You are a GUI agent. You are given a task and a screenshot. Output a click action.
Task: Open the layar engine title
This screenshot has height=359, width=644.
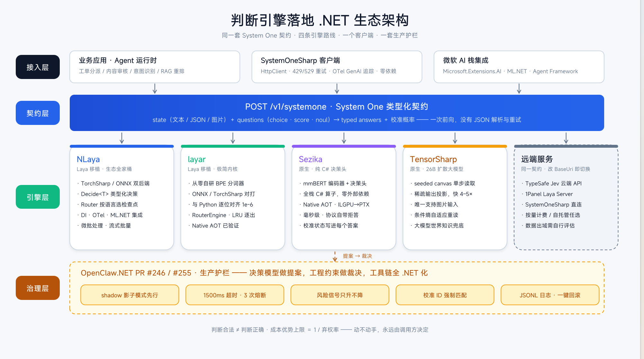pos(197,159)
